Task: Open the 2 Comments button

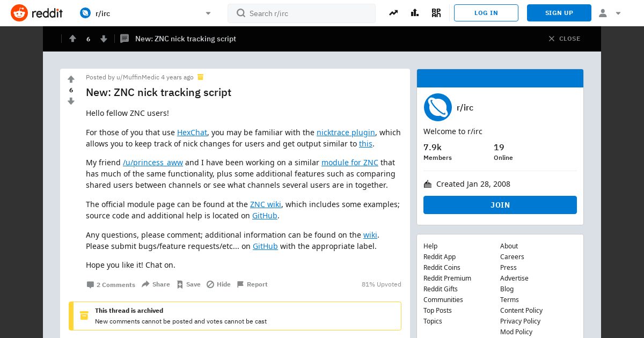Action: (111, 285)
